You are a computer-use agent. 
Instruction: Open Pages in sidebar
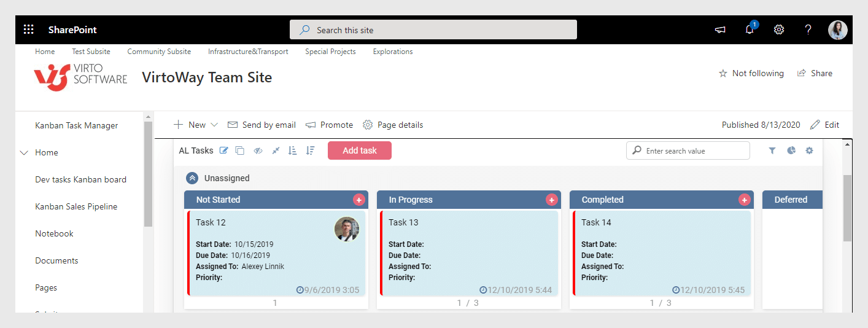pos(46,287)
